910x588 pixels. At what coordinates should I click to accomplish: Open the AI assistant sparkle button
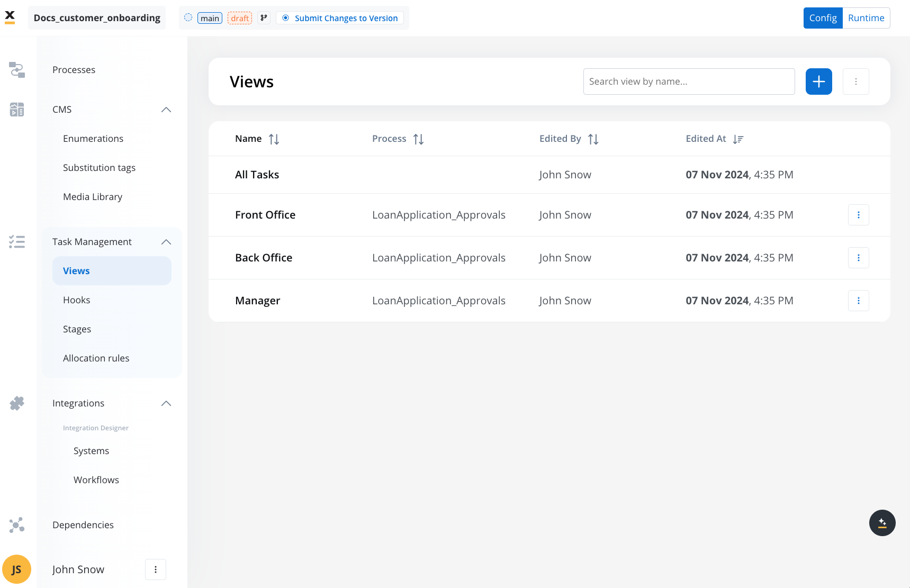(882, 523)
